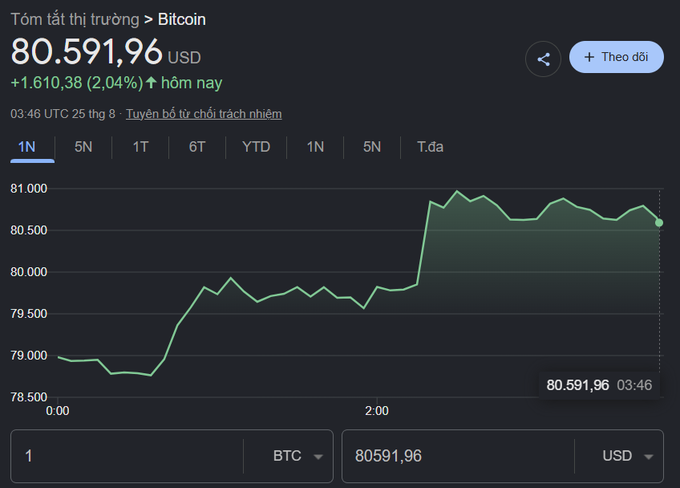This screenshot has height=488, width=680.
Task: Click the 80.591,96 03:46 chart tooltip
Action: click(x=599, y=385)
